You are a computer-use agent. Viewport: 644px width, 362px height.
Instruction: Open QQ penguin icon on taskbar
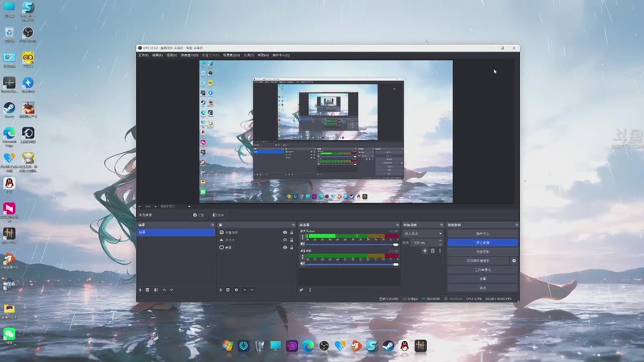(x=405, y=346)
